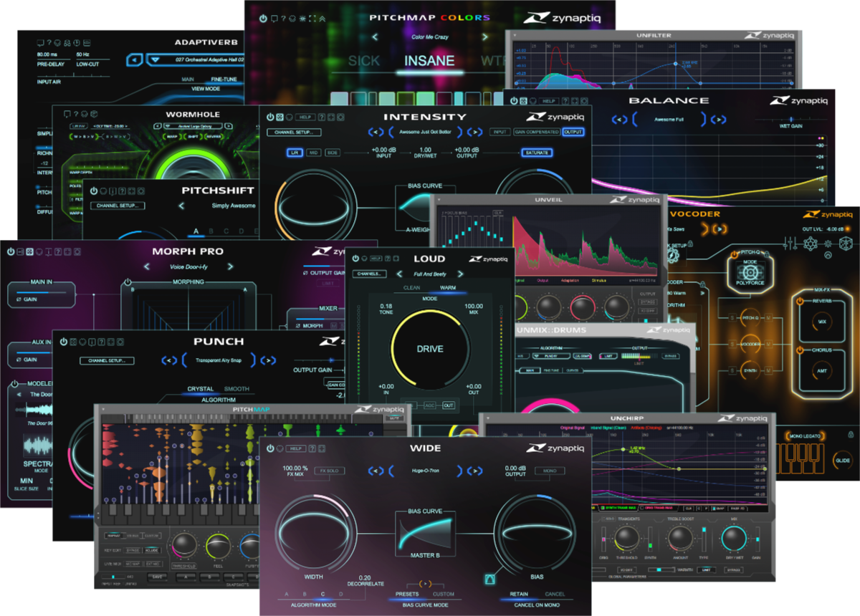The height and width of the screenshot is (616, 860).
Task: Open CHANNEL SETUP in PITCHSHIFT plugin
Action: click(118, 206)
